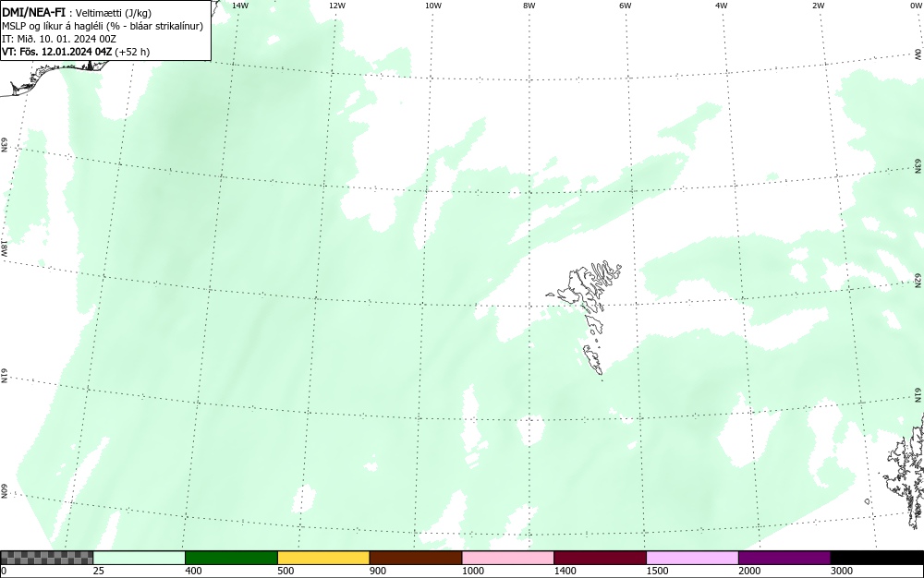Select the purple 2000–3000 legend swatch

[784, 558]
